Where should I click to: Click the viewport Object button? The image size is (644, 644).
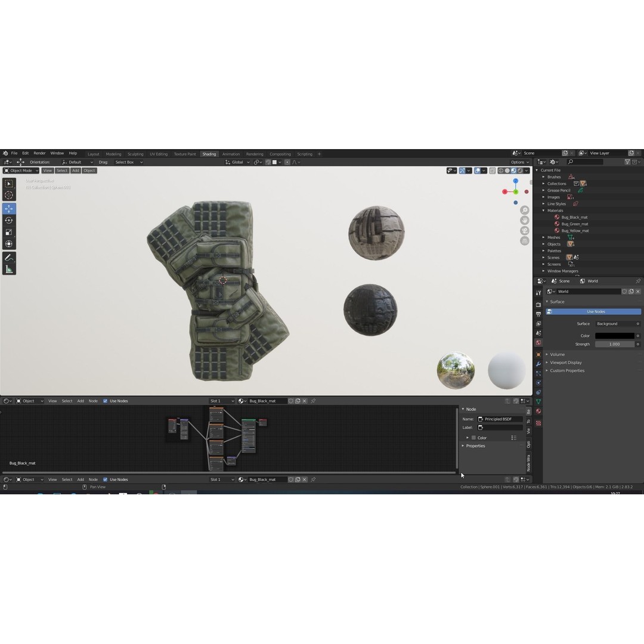(89, 171)
